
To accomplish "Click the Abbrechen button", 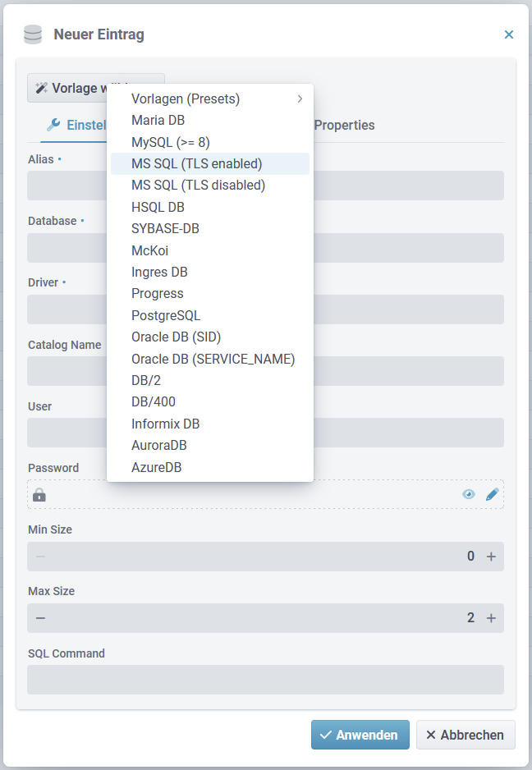I will [465, 735].
